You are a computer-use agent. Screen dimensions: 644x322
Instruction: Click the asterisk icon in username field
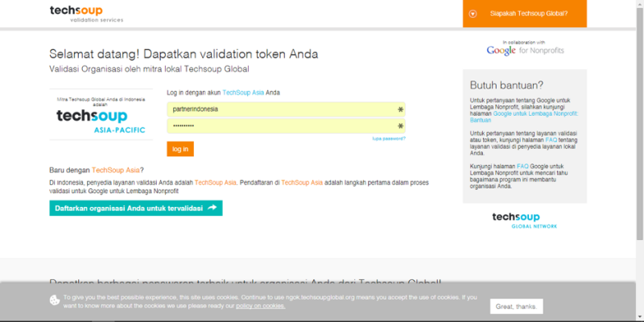coord(400,109)
